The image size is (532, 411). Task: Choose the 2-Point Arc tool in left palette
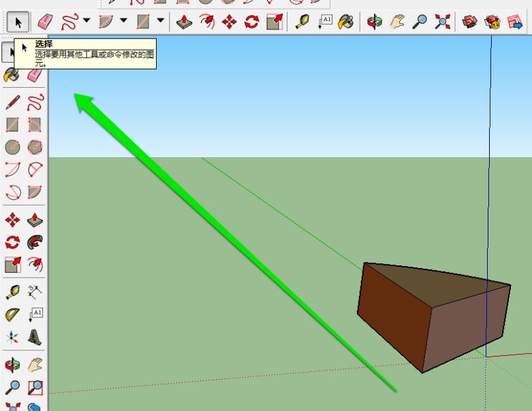click(35, 169)
